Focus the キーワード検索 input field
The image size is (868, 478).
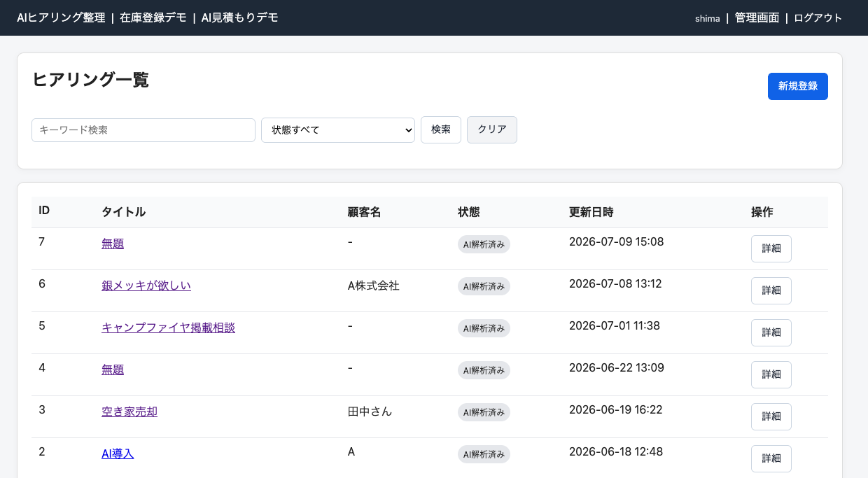click(x=143, y=130)
